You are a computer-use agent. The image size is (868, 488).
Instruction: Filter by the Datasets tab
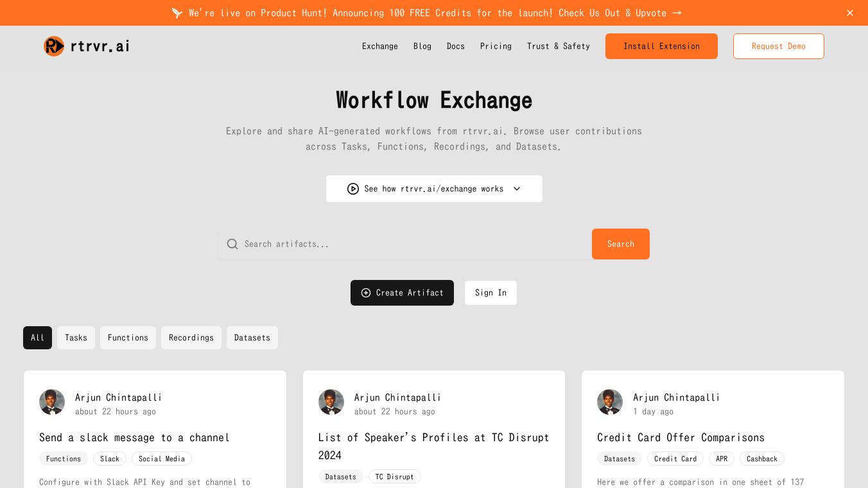[252, 338]
